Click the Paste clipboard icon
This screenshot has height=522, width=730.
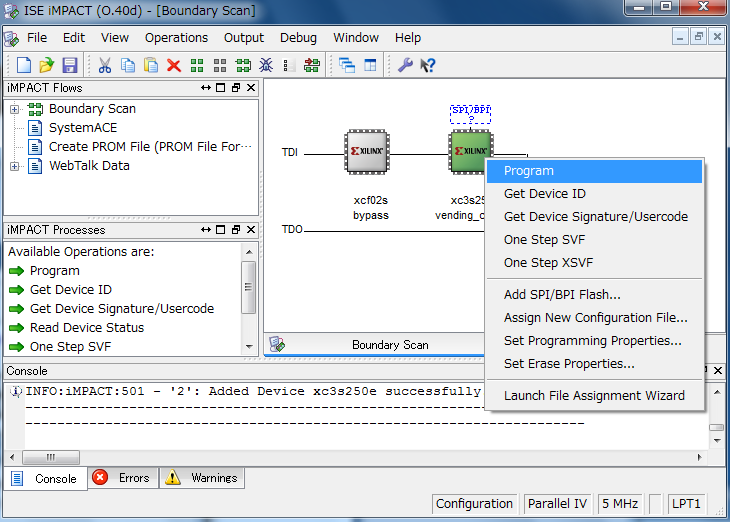coord(151,65)
